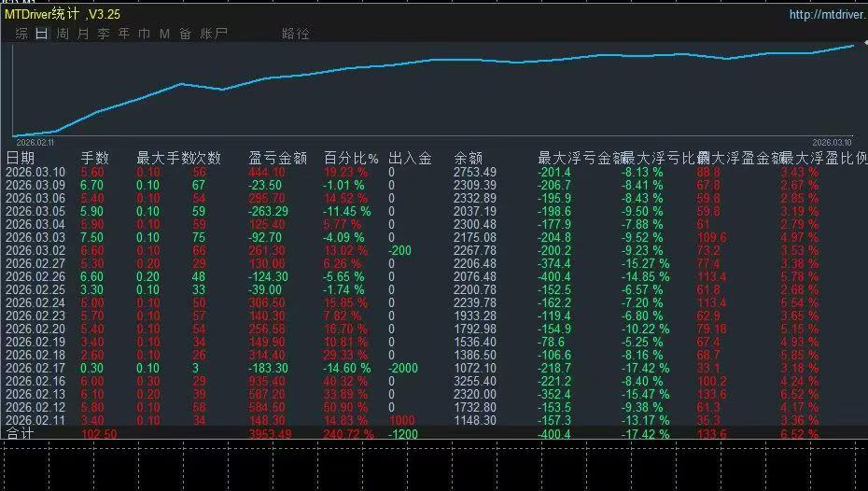Select the 2026.02.20 date row
This screenshot has height=491, width=868.
[35, 329]
